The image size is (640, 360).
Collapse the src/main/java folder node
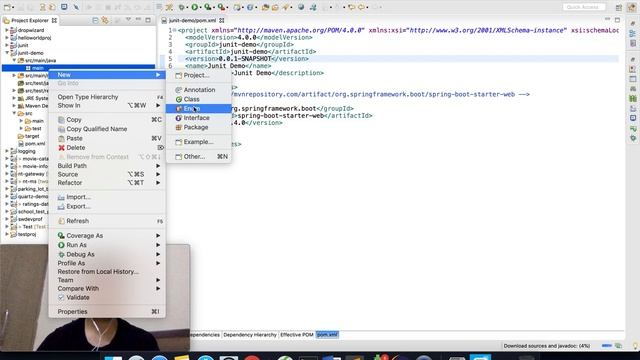pos(14,60)
